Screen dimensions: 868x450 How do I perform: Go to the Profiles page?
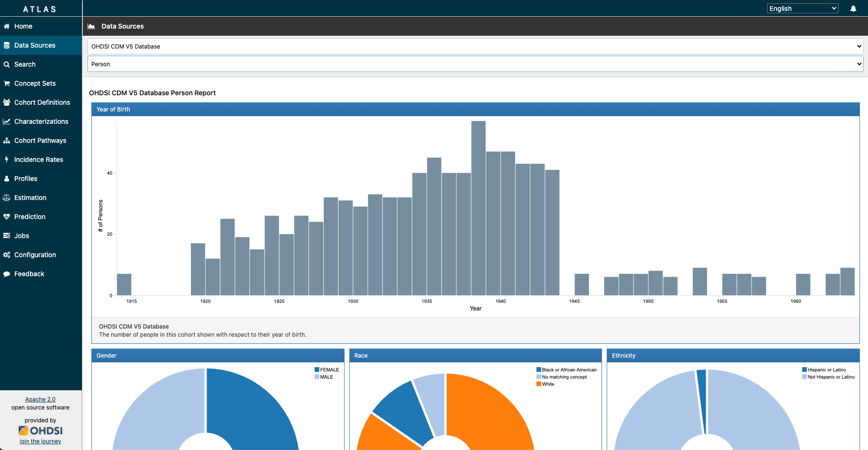(x=41, y=179)
